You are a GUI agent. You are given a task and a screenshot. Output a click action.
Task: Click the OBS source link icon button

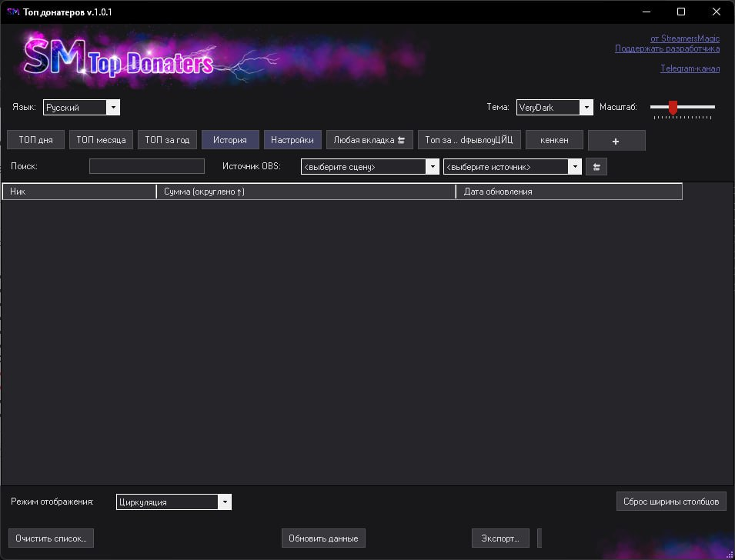click(596, 167)
